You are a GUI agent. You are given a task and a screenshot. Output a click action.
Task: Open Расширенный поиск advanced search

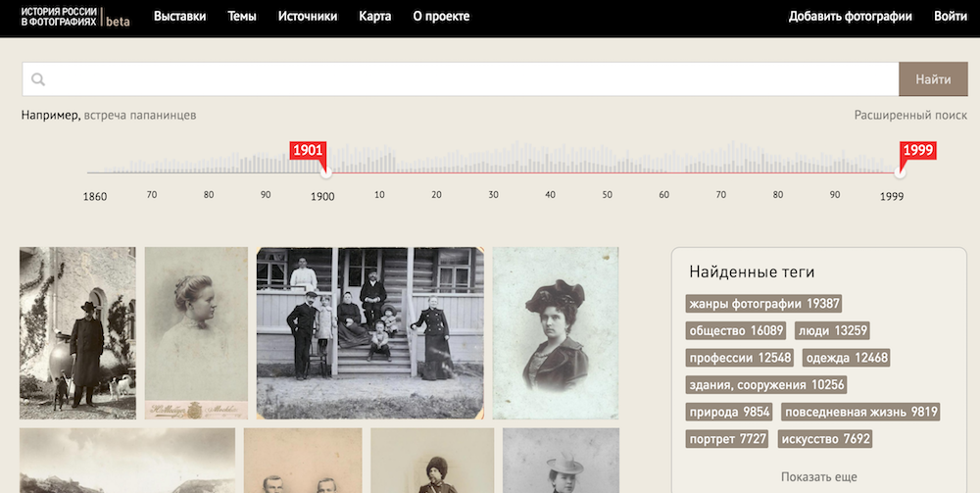tap(909, 115)
